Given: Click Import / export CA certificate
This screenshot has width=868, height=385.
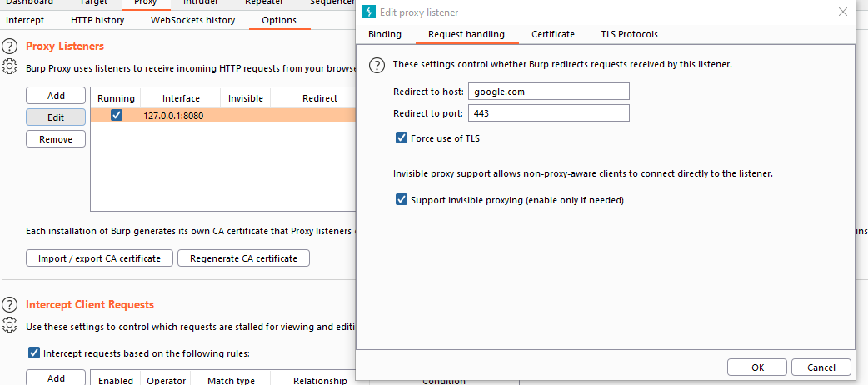Looking at the screenshot, I should click(100, 258).
